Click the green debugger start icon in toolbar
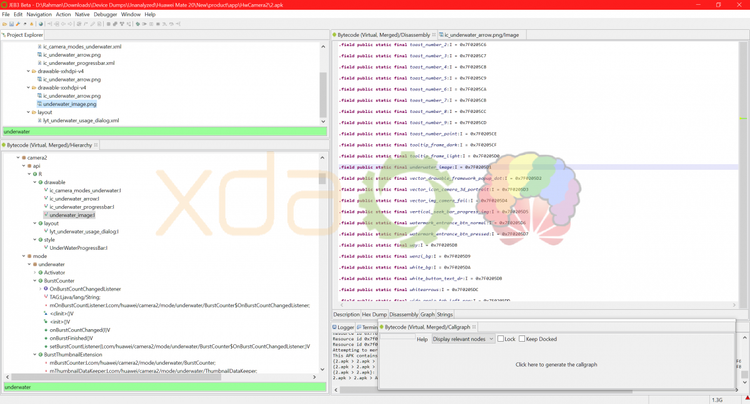 [138, 24]
